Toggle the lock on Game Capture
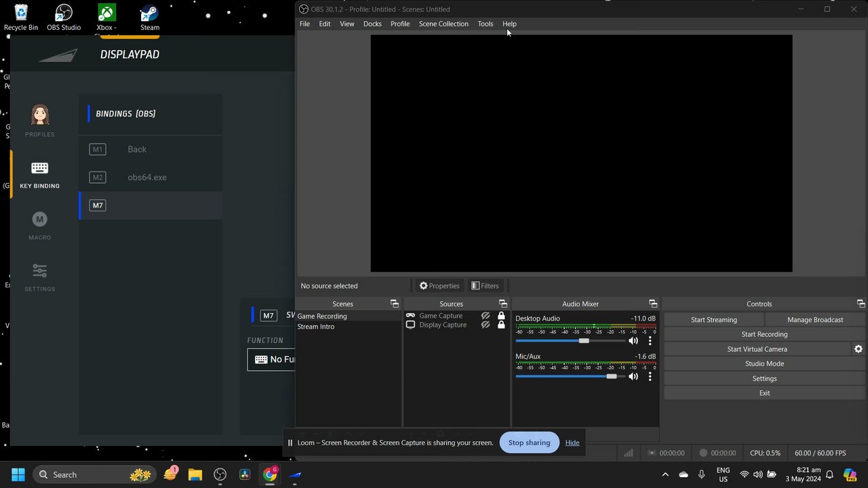 [501, 316]
